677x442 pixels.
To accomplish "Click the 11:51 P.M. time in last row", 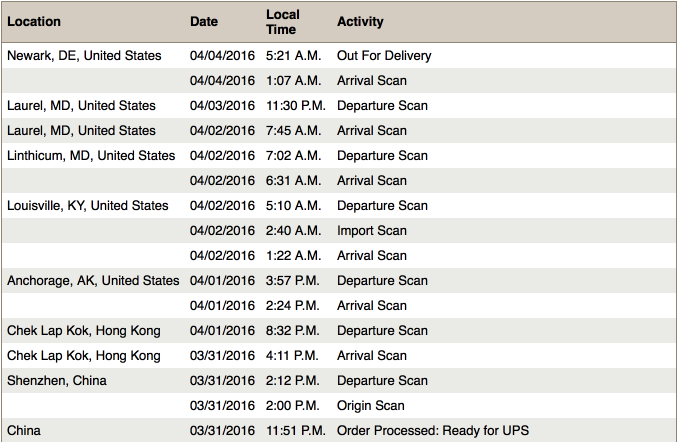I will tap(297, 431).
